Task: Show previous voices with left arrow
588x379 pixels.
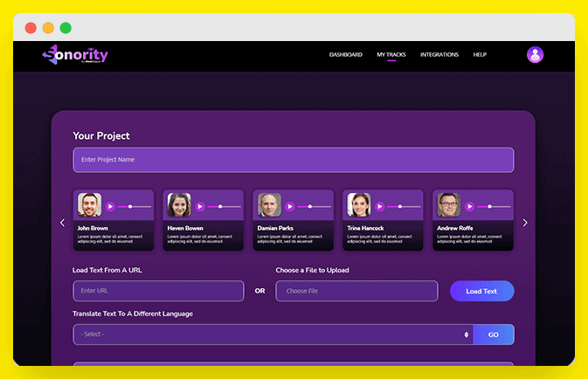Action: 63,223
